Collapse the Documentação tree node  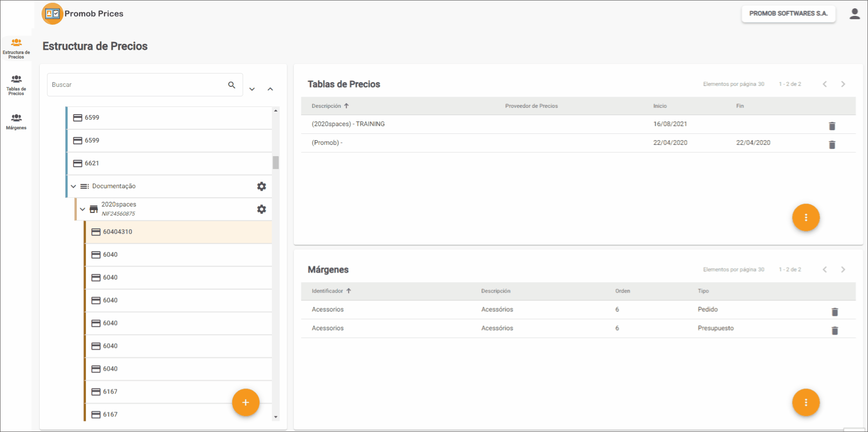pyautogui.click(x=74, y=186)
